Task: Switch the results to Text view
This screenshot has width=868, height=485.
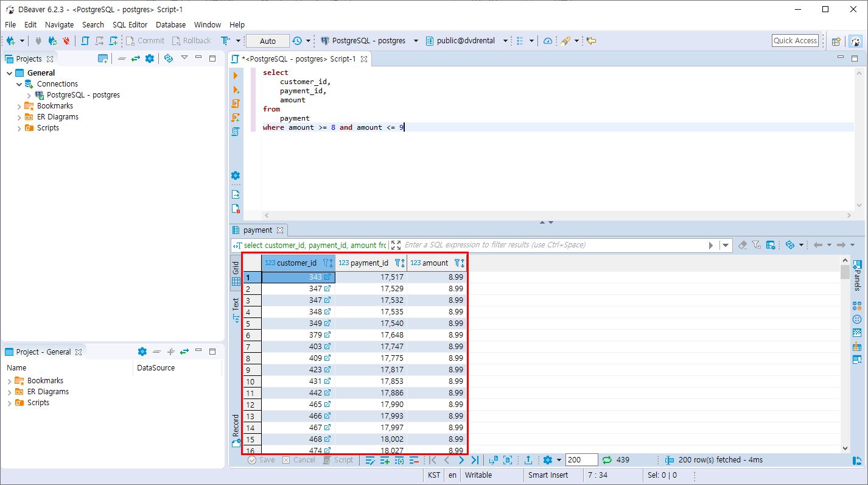Action: (x=236, y=310)
